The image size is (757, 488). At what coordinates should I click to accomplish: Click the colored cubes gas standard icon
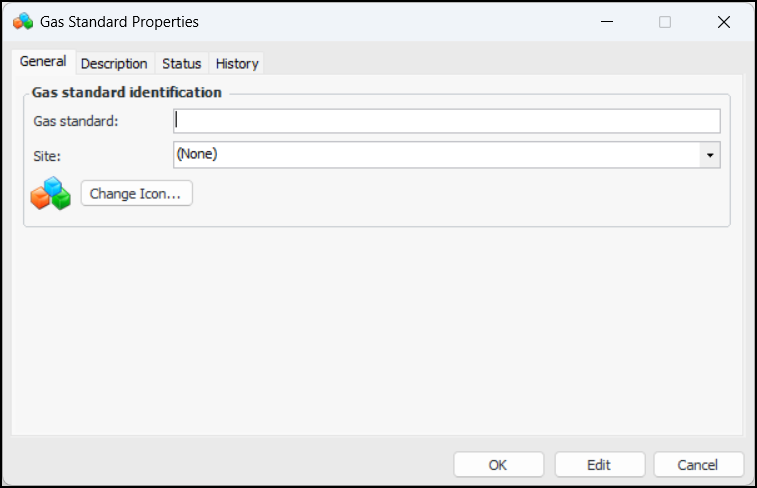pos(50,193)
